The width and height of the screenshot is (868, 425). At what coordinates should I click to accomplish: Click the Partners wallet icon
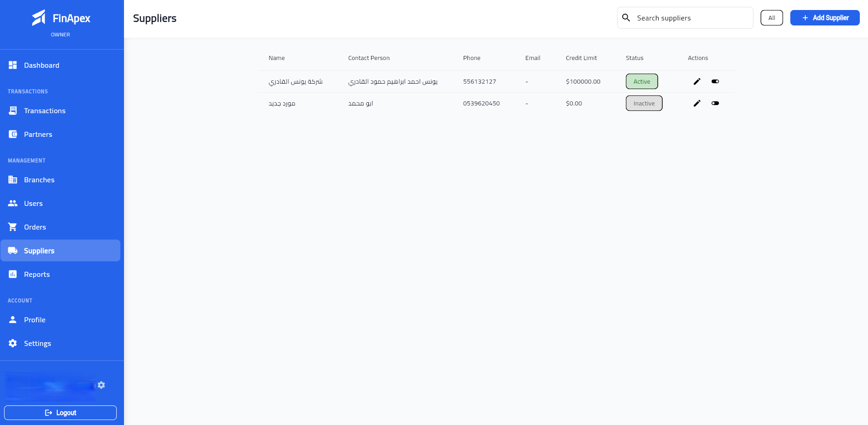[13, 134]
